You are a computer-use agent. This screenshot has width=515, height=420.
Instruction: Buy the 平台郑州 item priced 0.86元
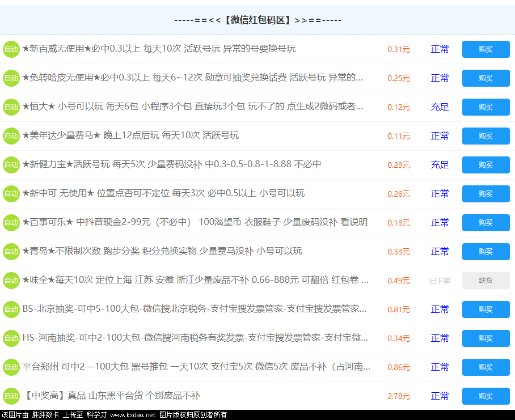486,367
